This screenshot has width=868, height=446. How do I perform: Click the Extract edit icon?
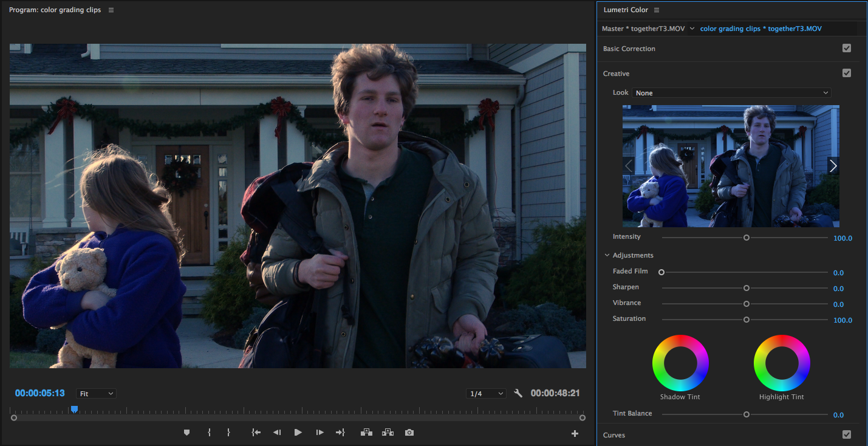point(388,432)
